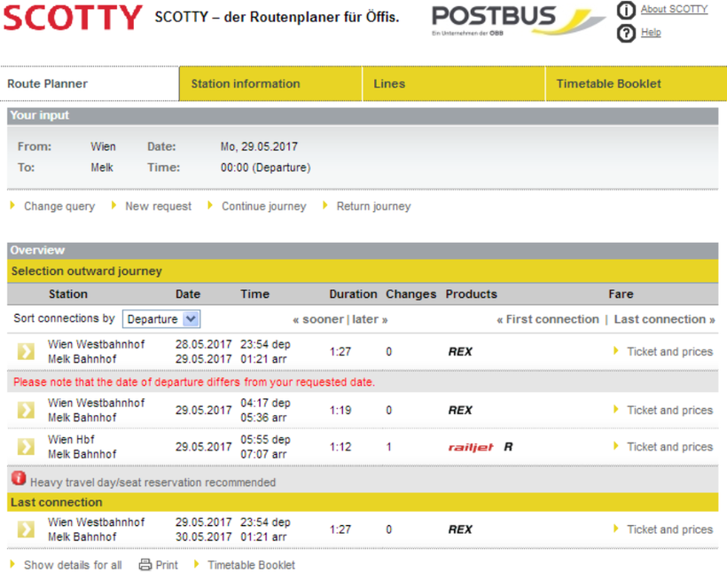Click the printer icon next to Print
Viewport: 727px width, 588px height.
pos(145,565)
